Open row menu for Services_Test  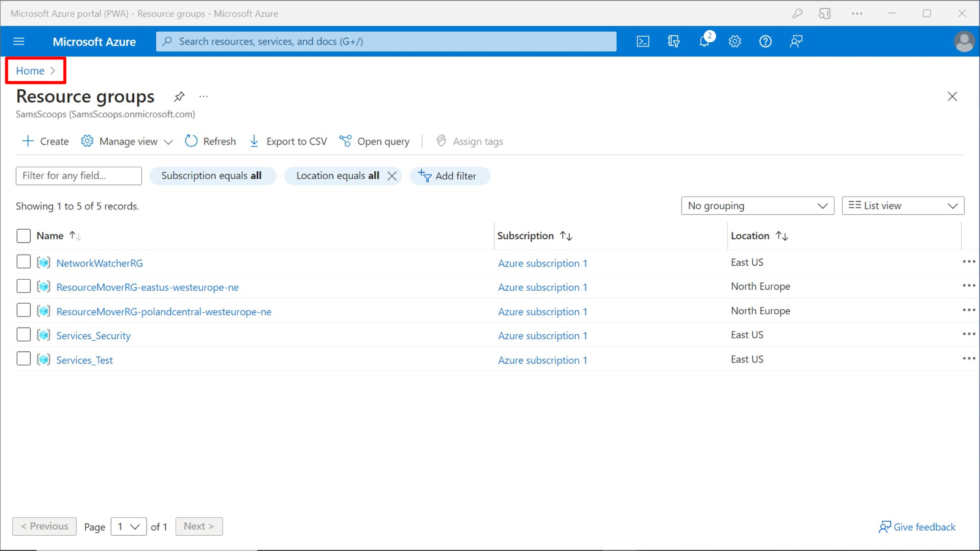[x=968, y=359]
